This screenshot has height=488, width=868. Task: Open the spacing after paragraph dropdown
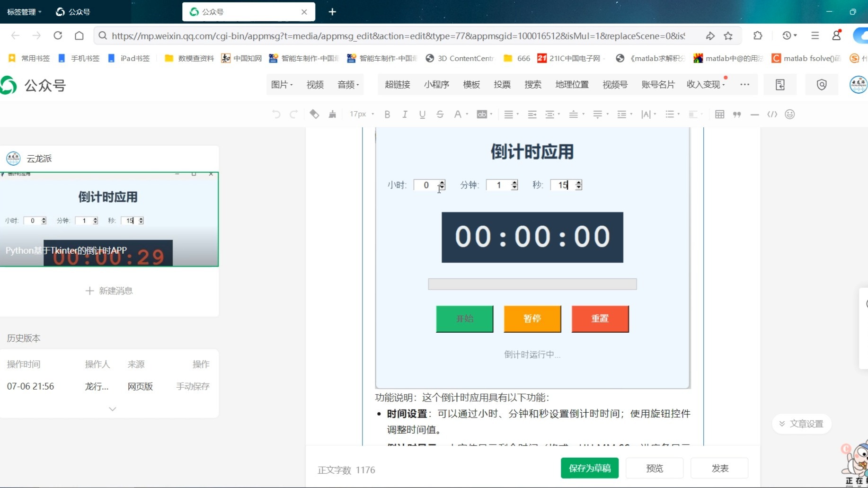pyautogui.click(x=600, y=114)
